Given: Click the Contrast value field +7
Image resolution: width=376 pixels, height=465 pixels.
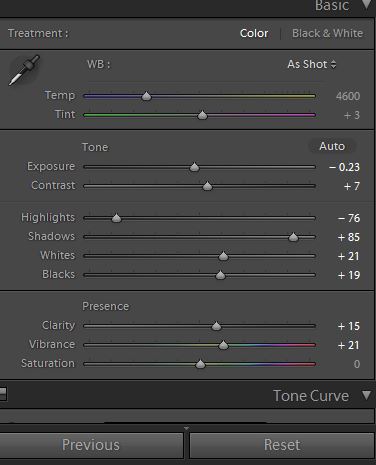Looking at the screenshot, I should (352, 186).
